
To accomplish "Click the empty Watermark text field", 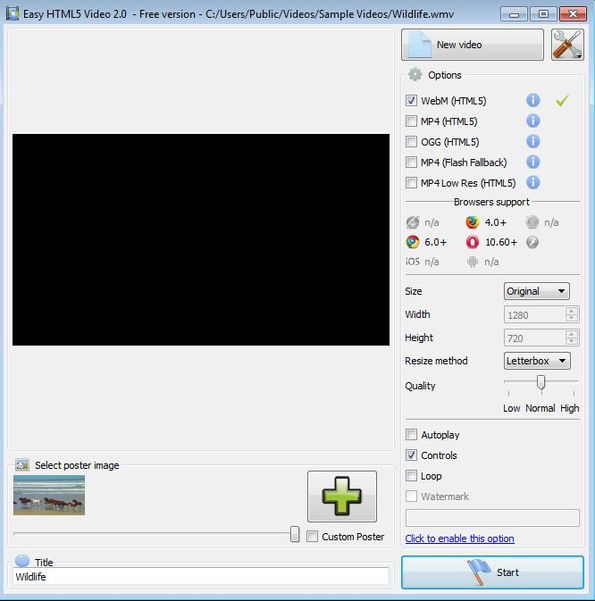I will [492, 518].
